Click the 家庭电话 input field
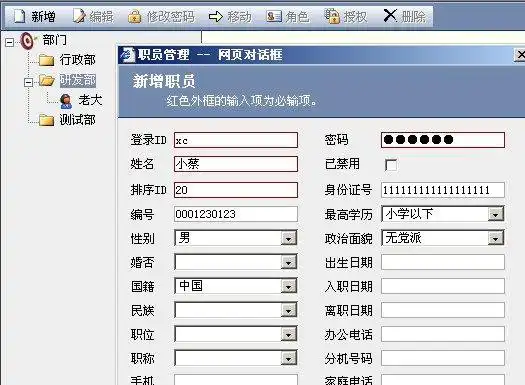The height and width of the screenshot is (385, 525). [443, 380]
